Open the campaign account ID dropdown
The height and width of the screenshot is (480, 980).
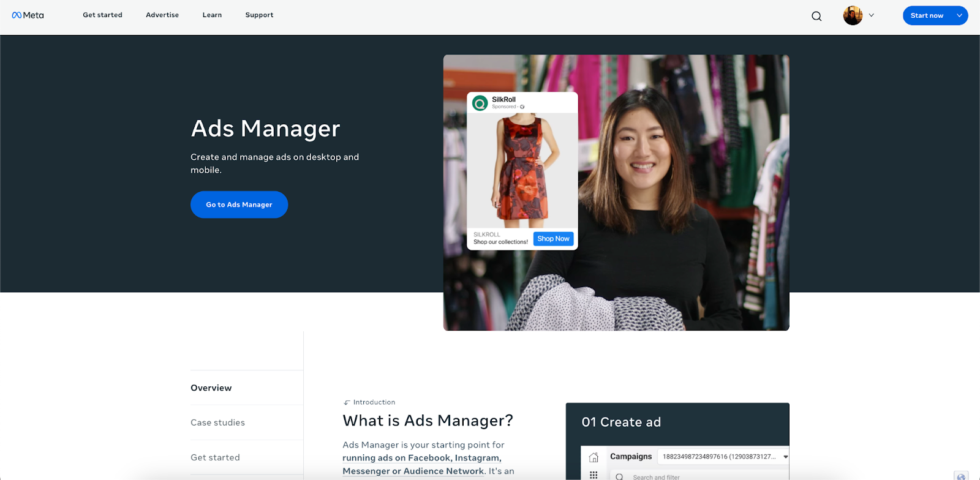[723, 457]
